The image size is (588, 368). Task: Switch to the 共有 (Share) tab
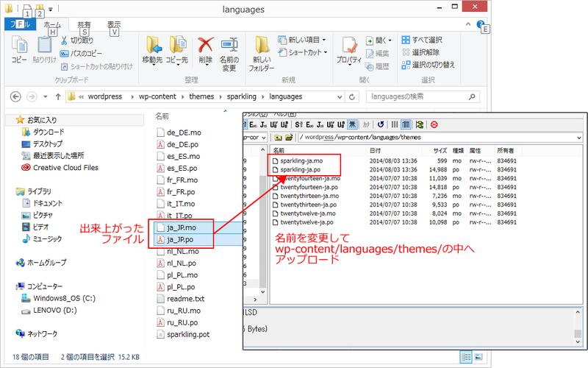(84, 24)
